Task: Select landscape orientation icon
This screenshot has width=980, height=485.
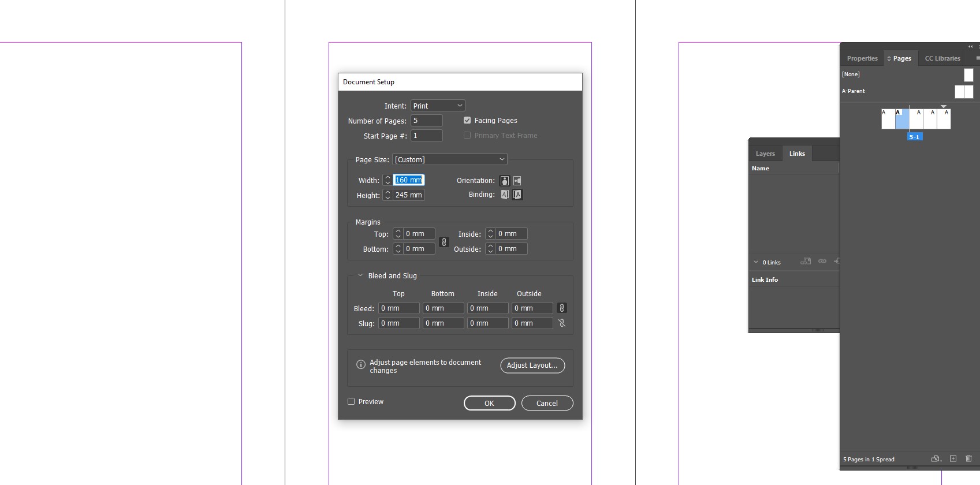Action: coord(517,181)
